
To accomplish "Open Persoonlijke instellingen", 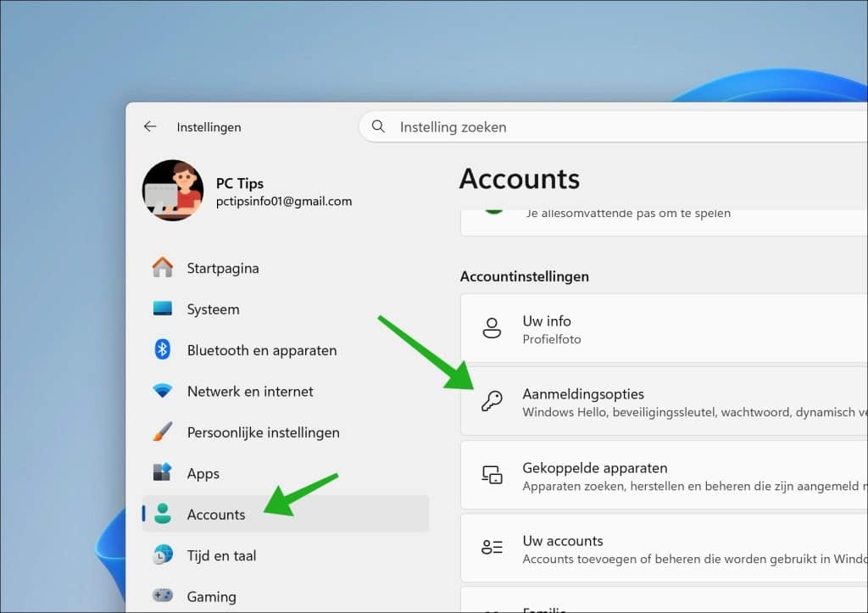I will click(x=285, y=432).
